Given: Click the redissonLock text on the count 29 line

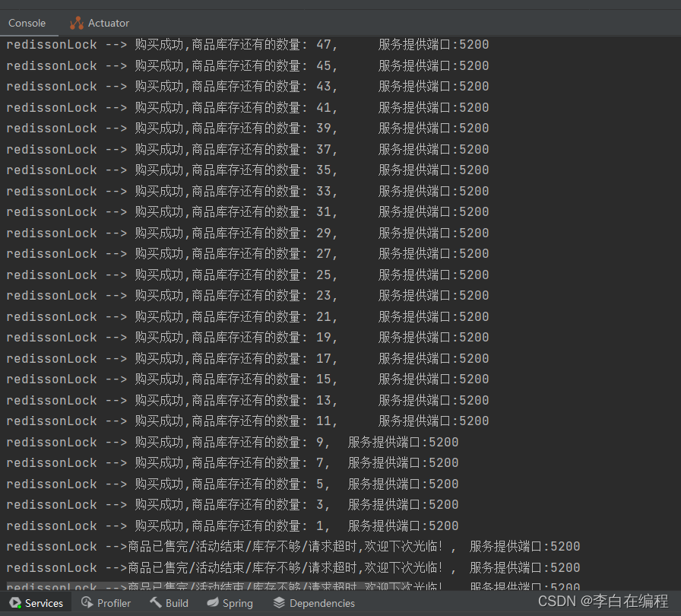Looking at the screenshot, I should coord(52,233).
